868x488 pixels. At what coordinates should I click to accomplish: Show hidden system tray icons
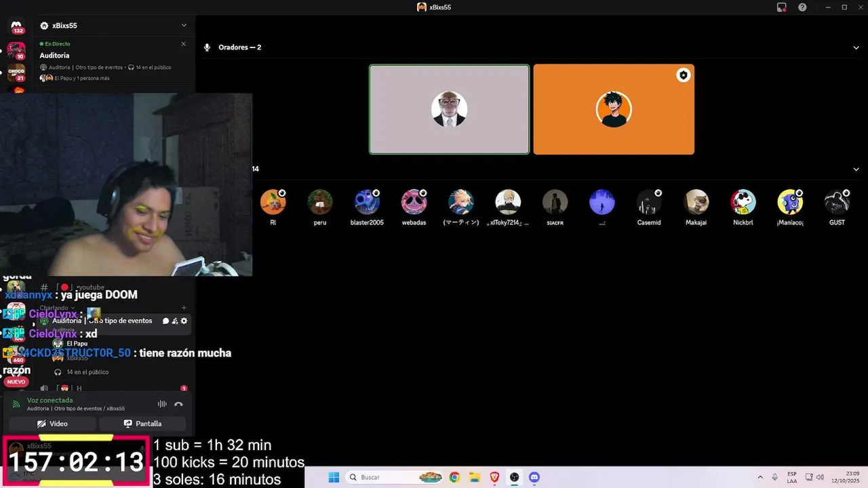pos(759,477)
